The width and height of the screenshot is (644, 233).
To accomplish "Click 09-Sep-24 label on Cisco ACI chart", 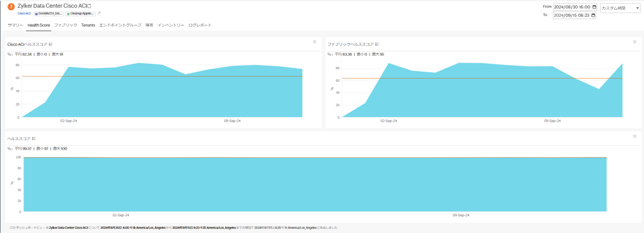I will (232, 121).
